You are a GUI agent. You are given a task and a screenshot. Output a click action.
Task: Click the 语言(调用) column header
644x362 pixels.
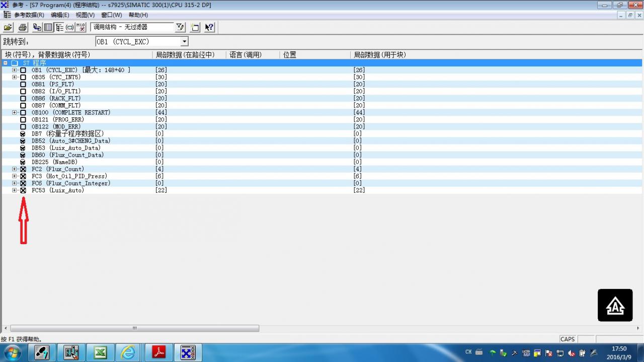246,55
